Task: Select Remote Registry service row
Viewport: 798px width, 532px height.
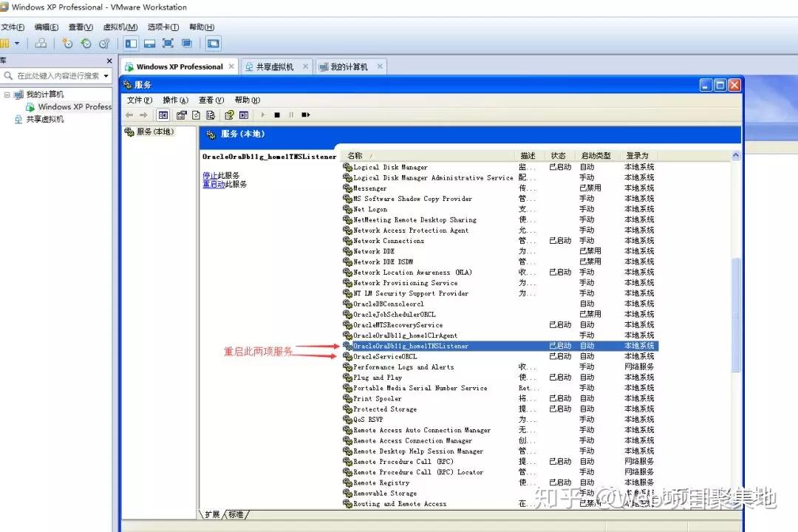Action: pos(500,482)
